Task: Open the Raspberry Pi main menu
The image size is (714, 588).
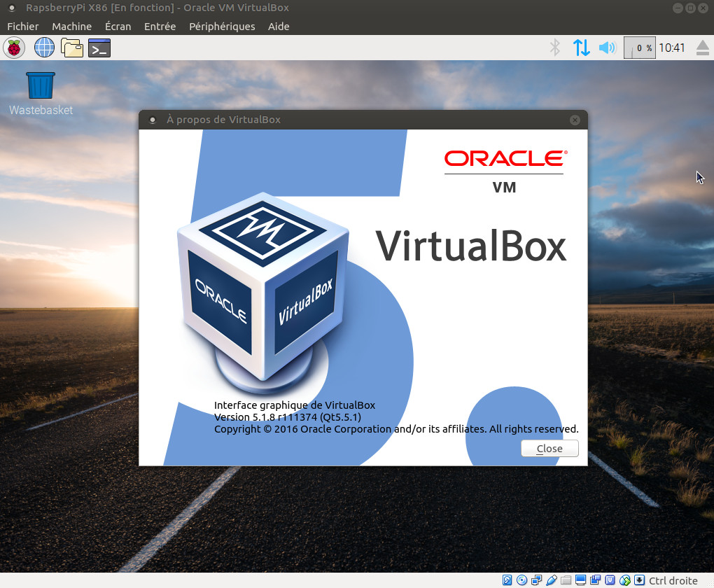Action: tap(14, 48)
